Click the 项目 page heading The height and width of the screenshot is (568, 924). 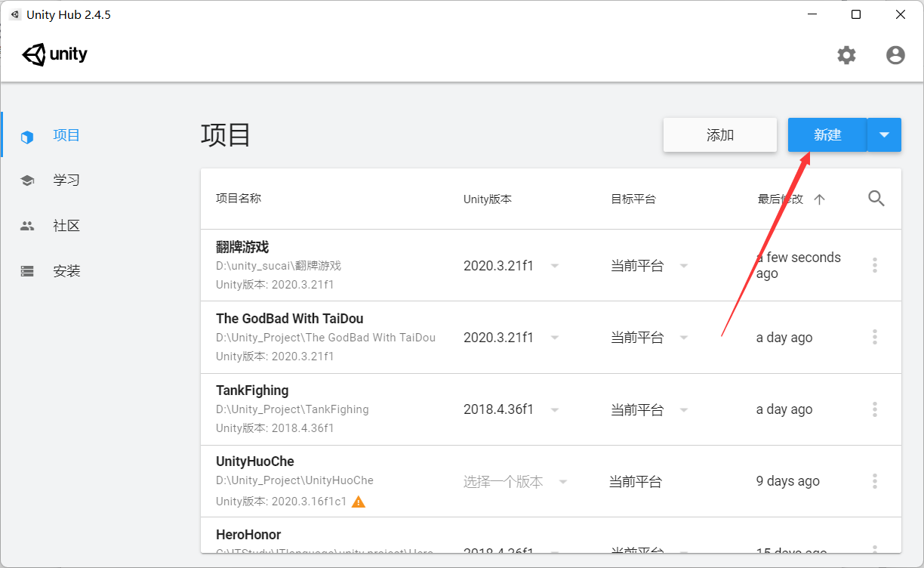click(226, 135)
